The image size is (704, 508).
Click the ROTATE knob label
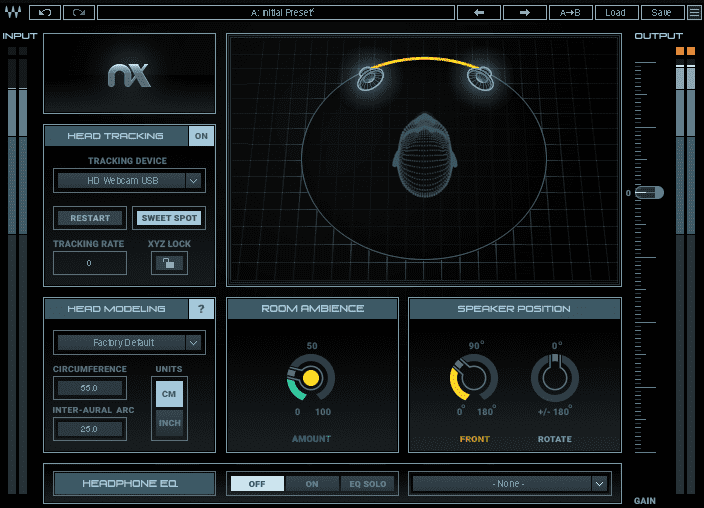click(x=555, y=439)
